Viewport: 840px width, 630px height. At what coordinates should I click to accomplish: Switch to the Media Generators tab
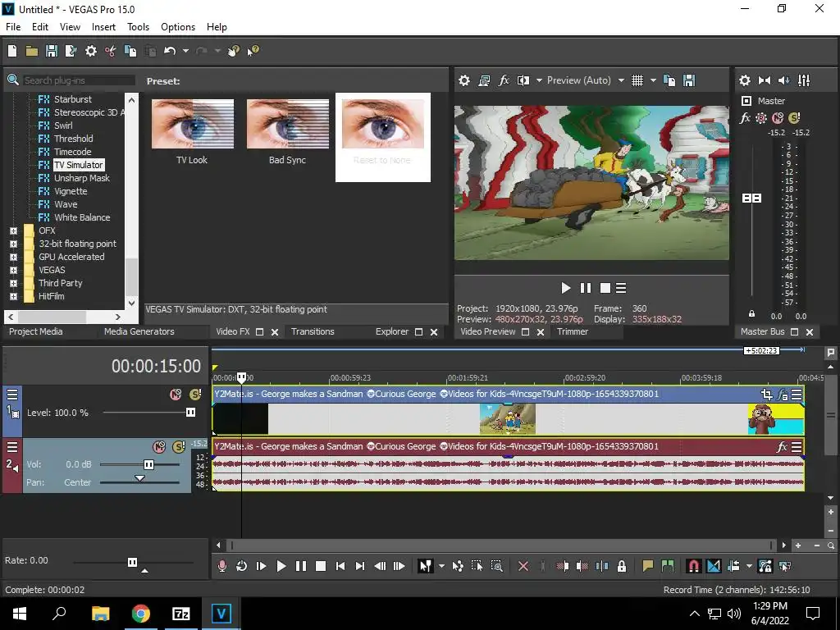click(139, 331)
